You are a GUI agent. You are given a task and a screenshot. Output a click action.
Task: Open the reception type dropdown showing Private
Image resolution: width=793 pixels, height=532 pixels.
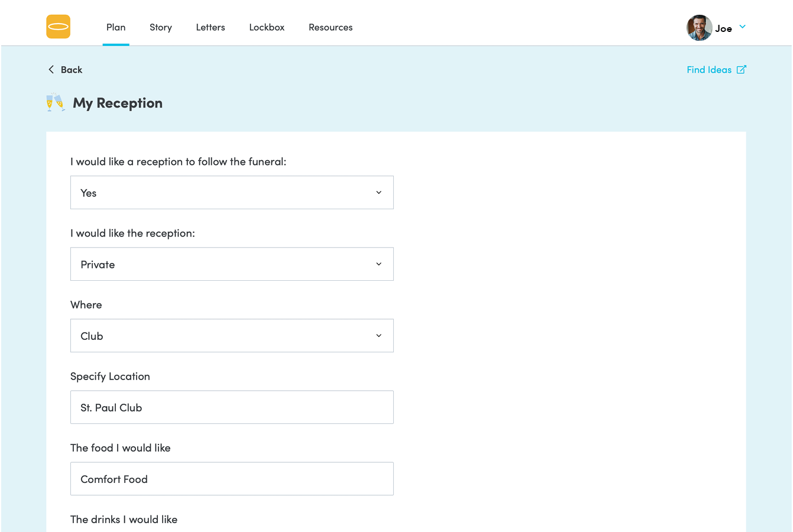click(232, 264)
